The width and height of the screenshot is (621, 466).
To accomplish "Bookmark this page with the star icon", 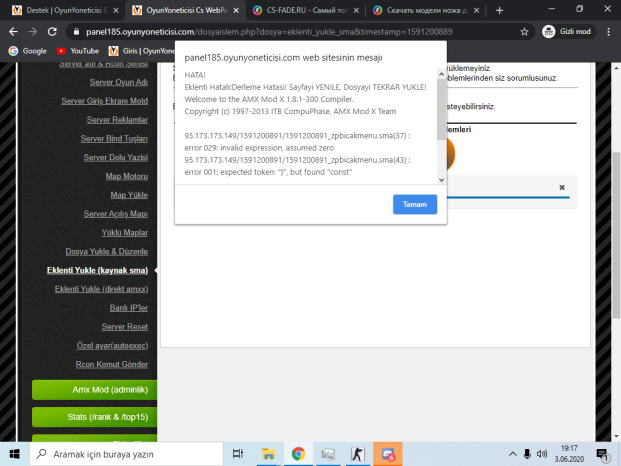I will [x=524, y=32].
